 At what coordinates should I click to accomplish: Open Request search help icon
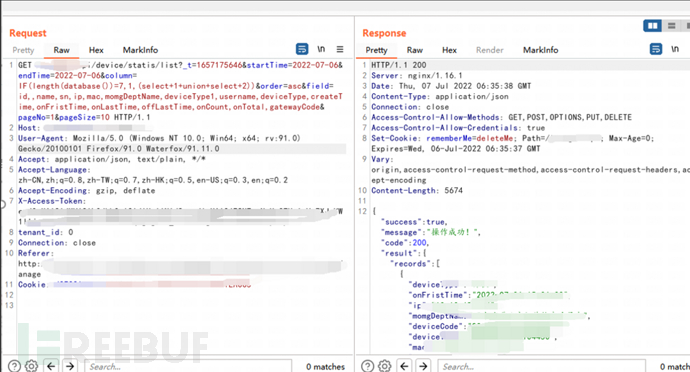[x=15, y=366]
